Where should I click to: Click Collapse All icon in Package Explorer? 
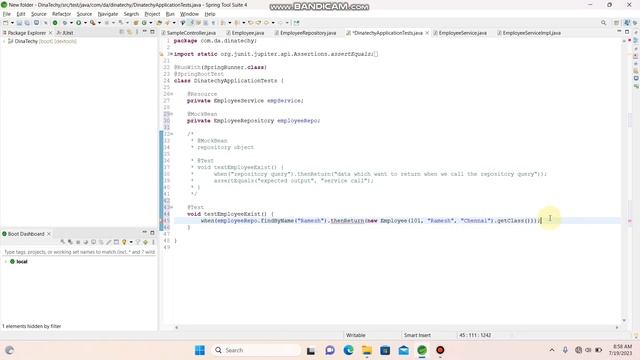point(122,32)
